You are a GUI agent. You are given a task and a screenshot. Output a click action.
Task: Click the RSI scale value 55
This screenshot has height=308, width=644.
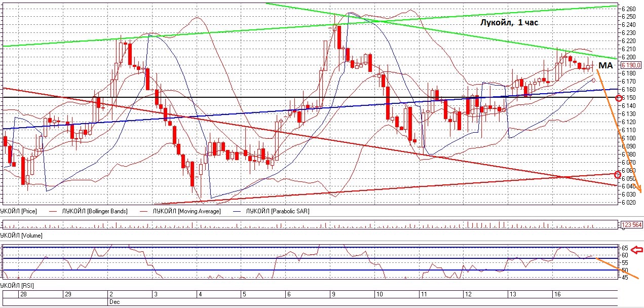[x=625, y=262]
